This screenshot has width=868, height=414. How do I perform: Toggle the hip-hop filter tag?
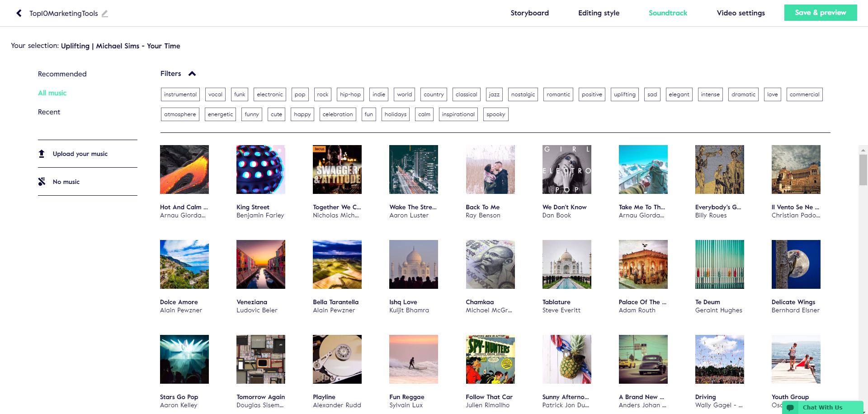[x=350, y=94]
